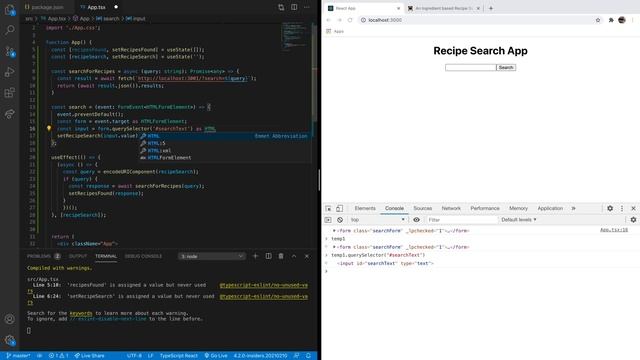This screenshot has height=360, width=640.
Task: Go back in the Chrome window
Action: (x=329, y=20)
